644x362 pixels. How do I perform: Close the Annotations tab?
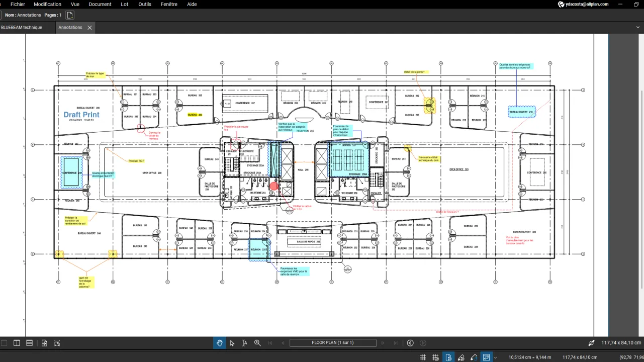[89, 28]
